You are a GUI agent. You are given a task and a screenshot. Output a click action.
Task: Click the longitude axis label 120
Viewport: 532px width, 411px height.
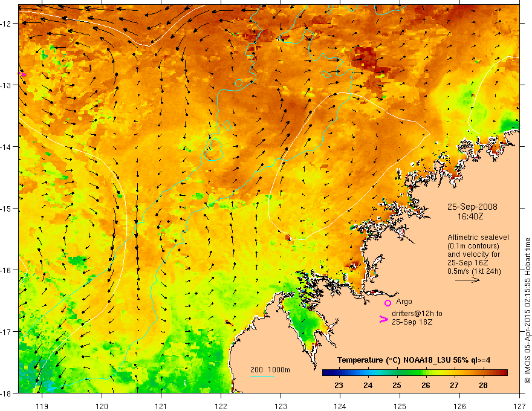pyautogui.click(x=102, y=406)
